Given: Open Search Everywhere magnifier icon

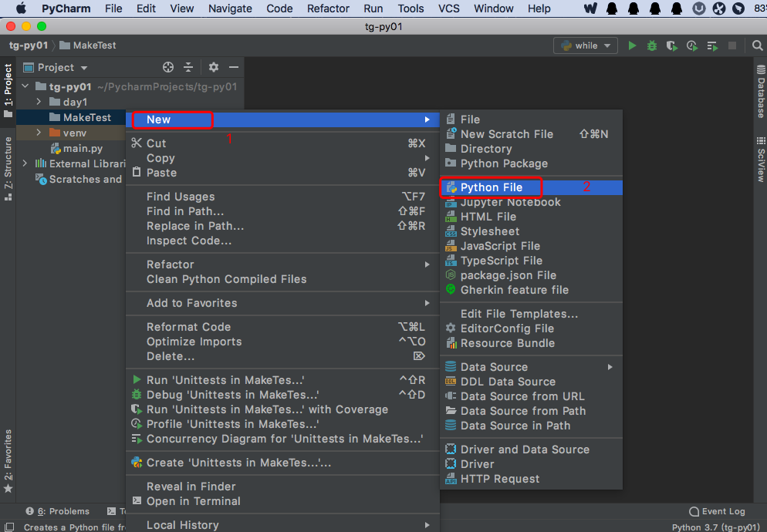Looking at the screenshot, I should (757, 45).
